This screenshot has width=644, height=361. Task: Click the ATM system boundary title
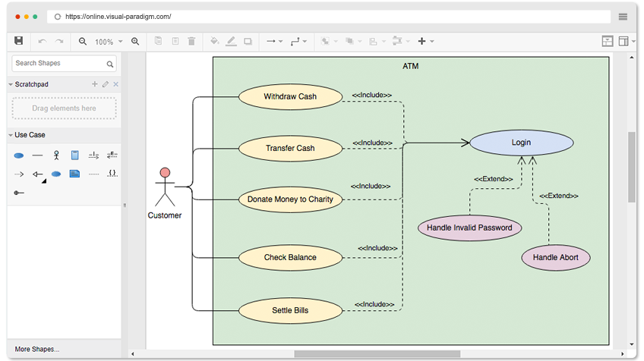click(410, 66)
